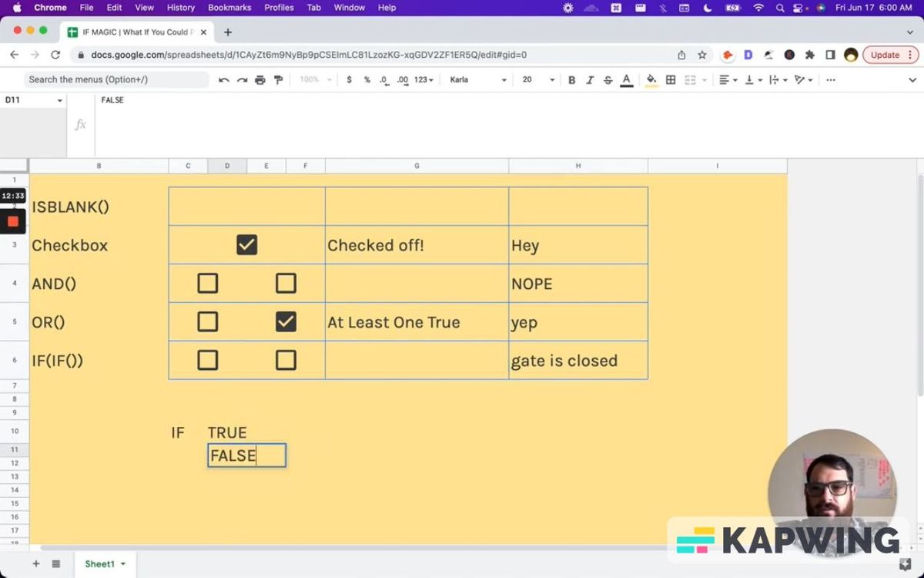This screenshot has height=578, width=924.
Task: Open the fill color picker
Action: 651,80
